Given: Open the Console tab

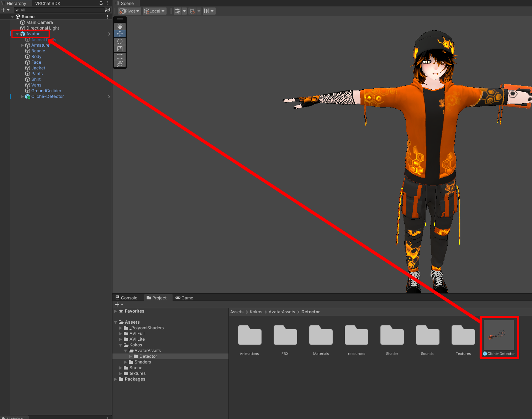Looking at the screenshot, I should (x=127, y=298).
